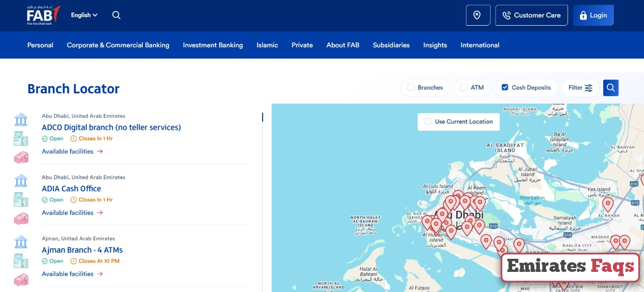Click bank building icon for ADCO Digital branch
Viewport: 644px width, 292px height.
[x=21, y=119]
